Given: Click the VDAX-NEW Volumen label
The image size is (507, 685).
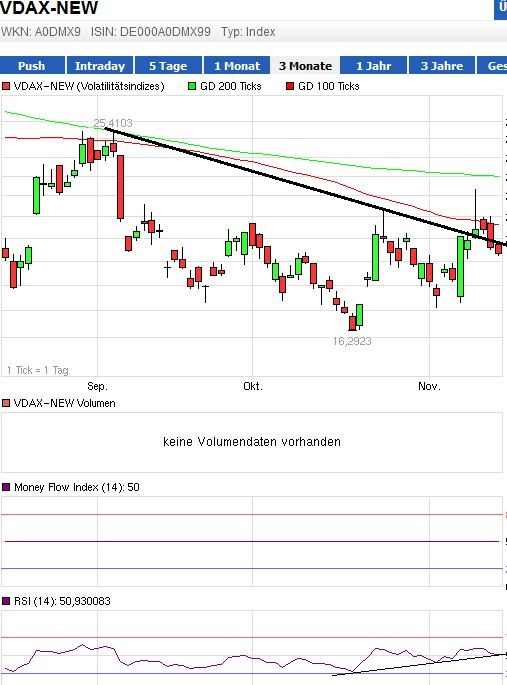Looking at the screenshot, I should coord(65,403).
